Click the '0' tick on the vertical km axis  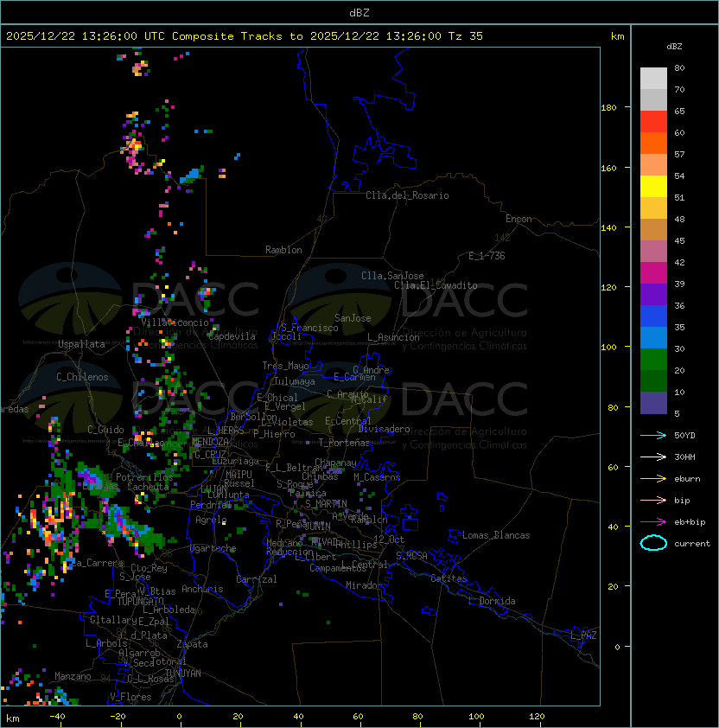pyautogui.click(x=617, y=648)
